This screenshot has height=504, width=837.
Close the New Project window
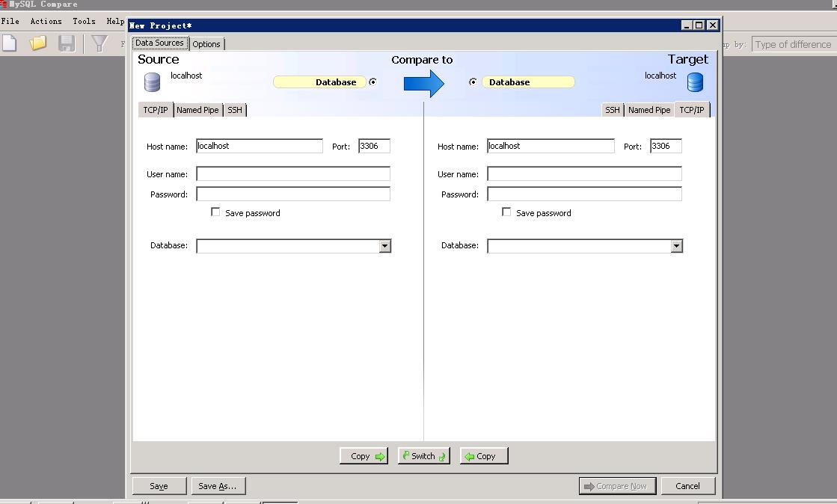click(x=713, y=25)
